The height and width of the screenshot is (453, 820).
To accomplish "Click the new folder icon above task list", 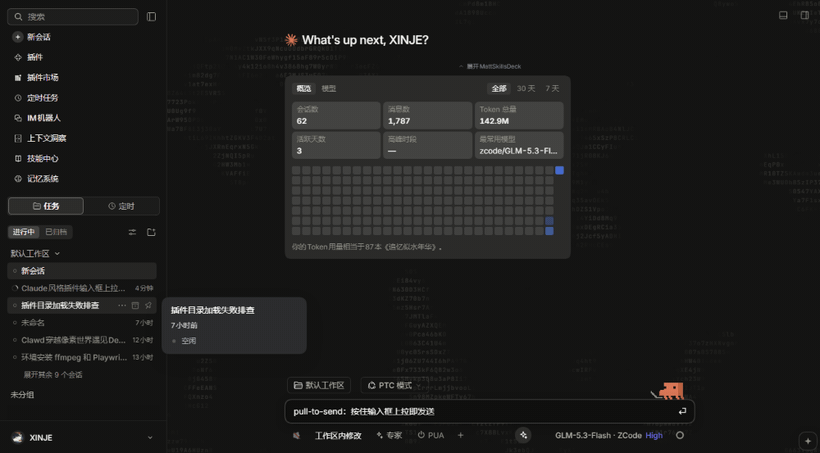I will pos(151,232).
